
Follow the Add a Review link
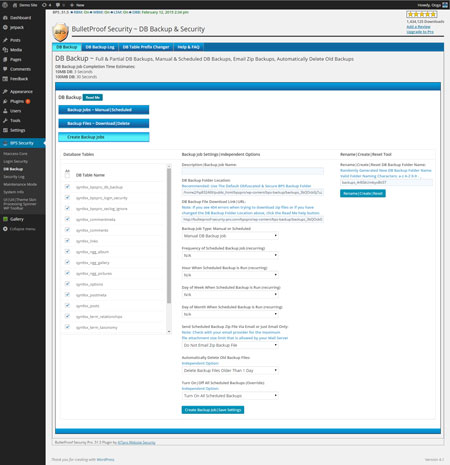[x=418, y=27]
